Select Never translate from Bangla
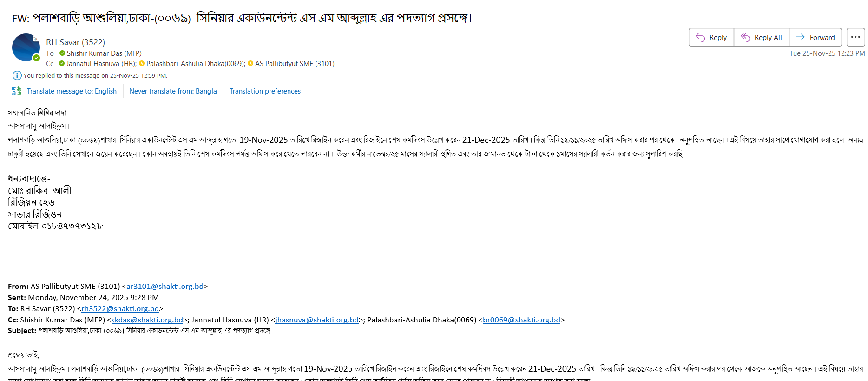Viewport: 868px width, 381px height. pos(173,91)
